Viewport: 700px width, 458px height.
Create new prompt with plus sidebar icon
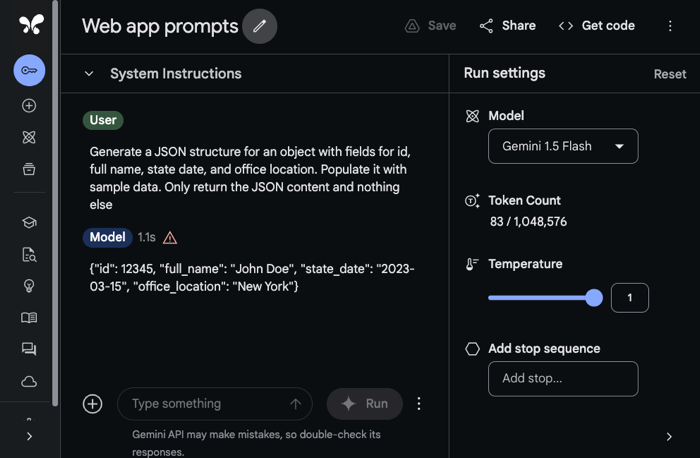coord(29,106)
